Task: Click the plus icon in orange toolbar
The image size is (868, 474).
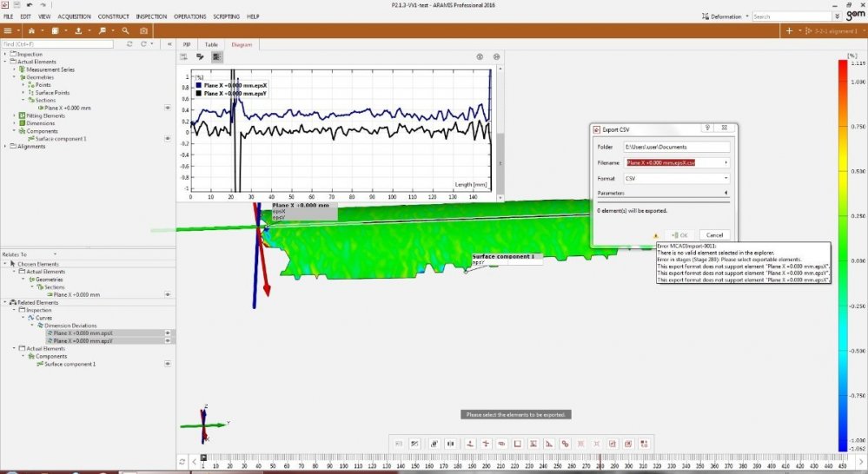Action: point(789,30)
